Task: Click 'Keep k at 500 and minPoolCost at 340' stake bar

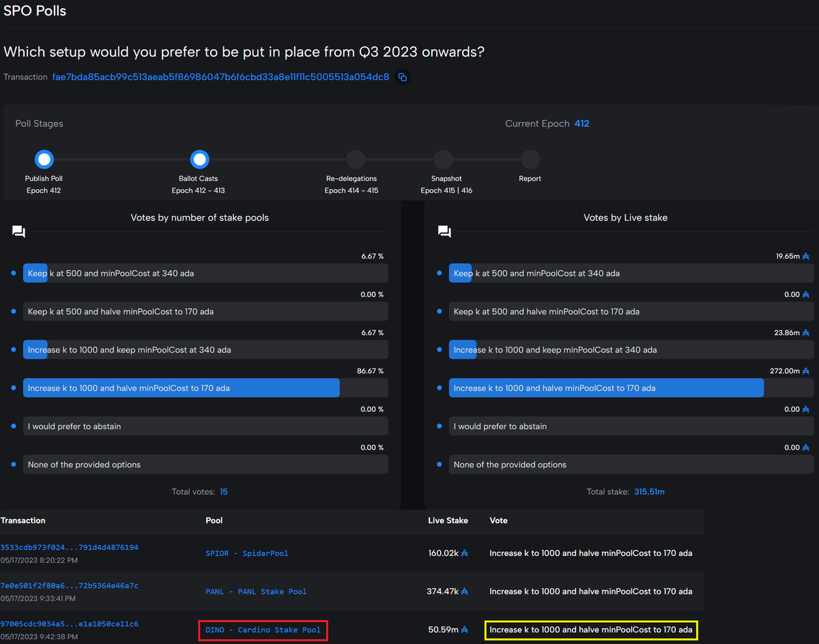Action: pyautogui.click(x=631, y=274)
